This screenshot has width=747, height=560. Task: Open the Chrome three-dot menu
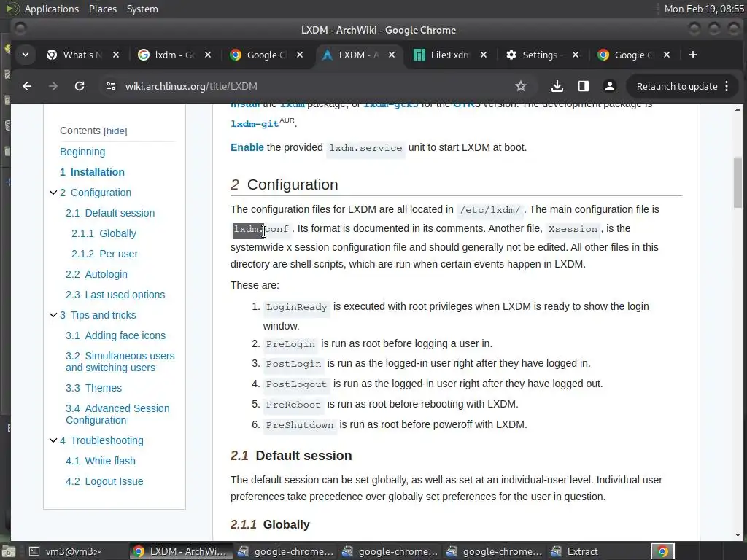pyautogui.click(x=727, y=86)
